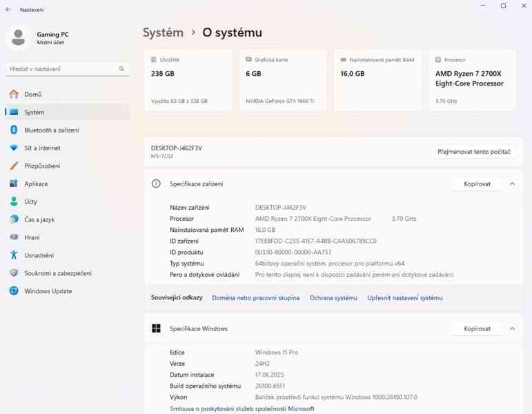
Task: Select DESKTOP-J462F3V in Název zařízení row
Action: 281,207
